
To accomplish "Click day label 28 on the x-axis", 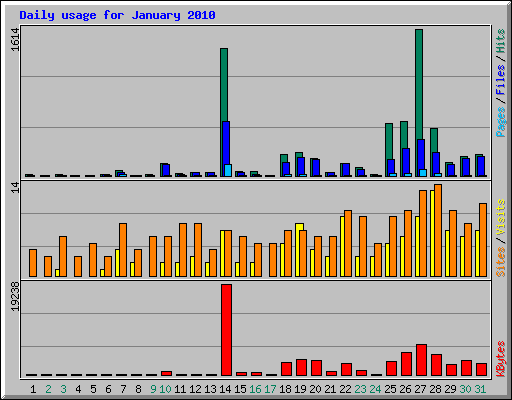I will pos(435,389).
